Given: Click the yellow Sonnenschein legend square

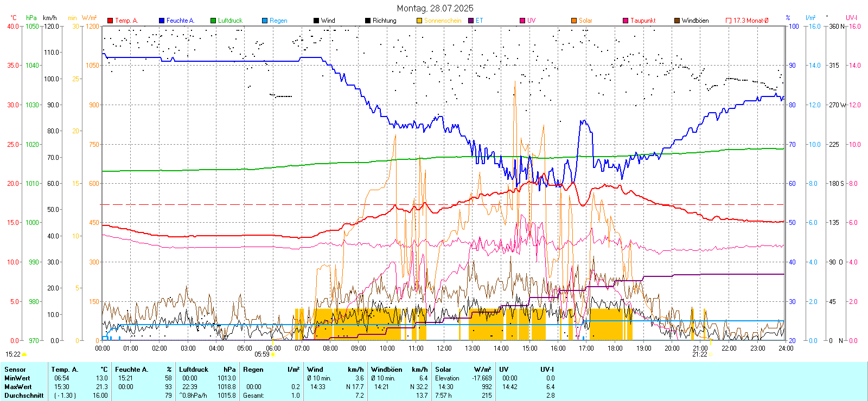Looking at the screenshot, I should coord(419,21).
